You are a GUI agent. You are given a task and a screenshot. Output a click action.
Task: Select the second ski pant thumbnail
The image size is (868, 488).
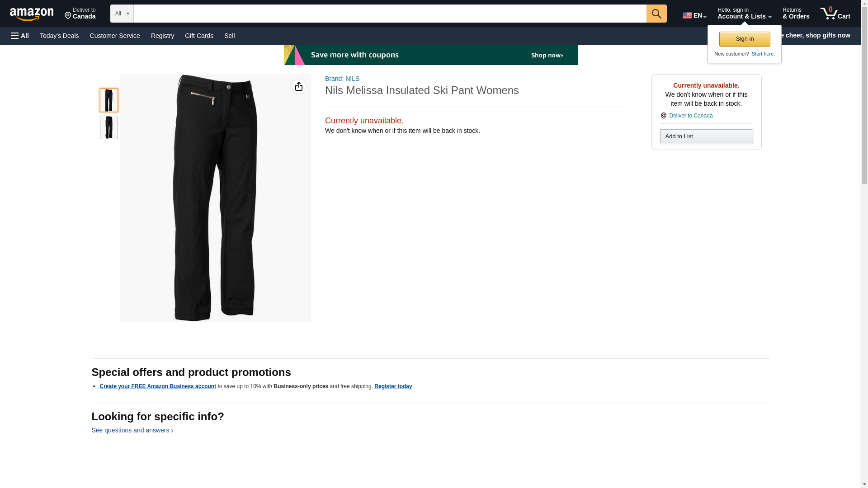[109, 127]
